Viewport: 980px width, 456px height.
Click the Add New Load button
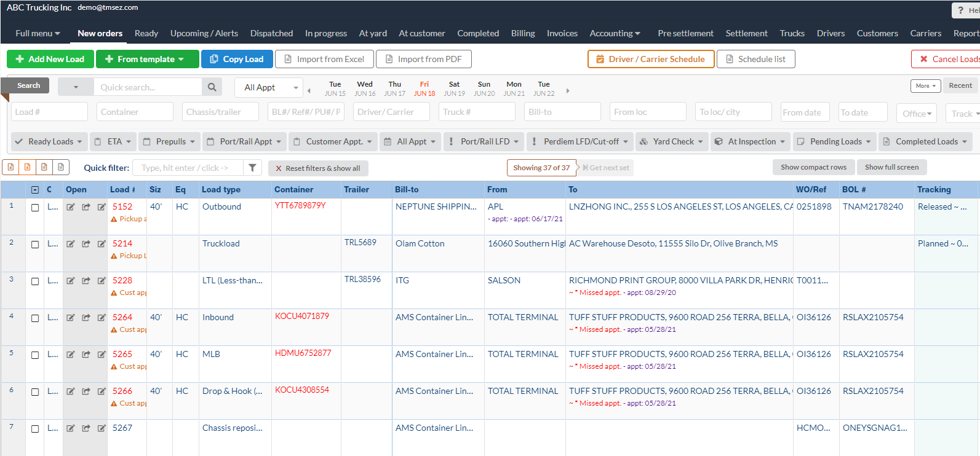point(50,59)
